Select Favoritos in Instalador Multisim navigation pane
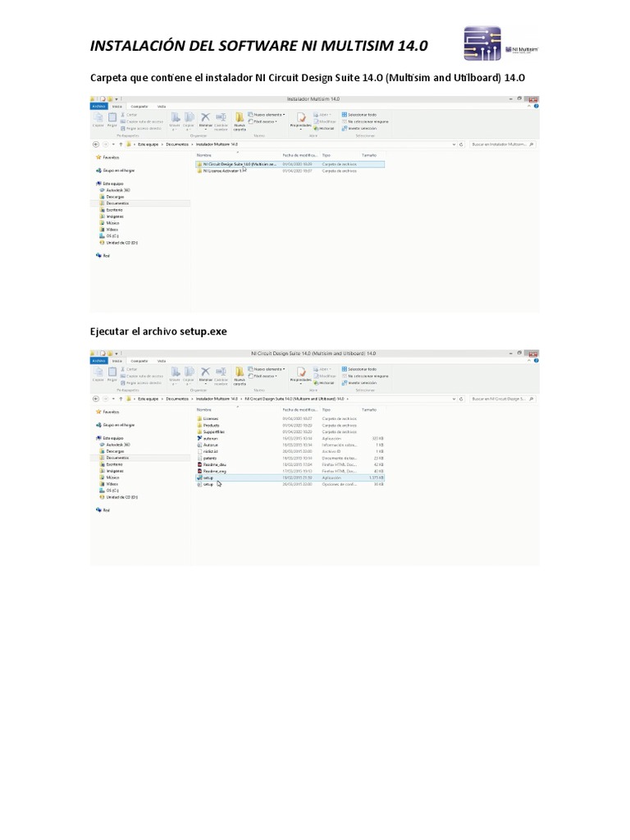 pos(107,157)
